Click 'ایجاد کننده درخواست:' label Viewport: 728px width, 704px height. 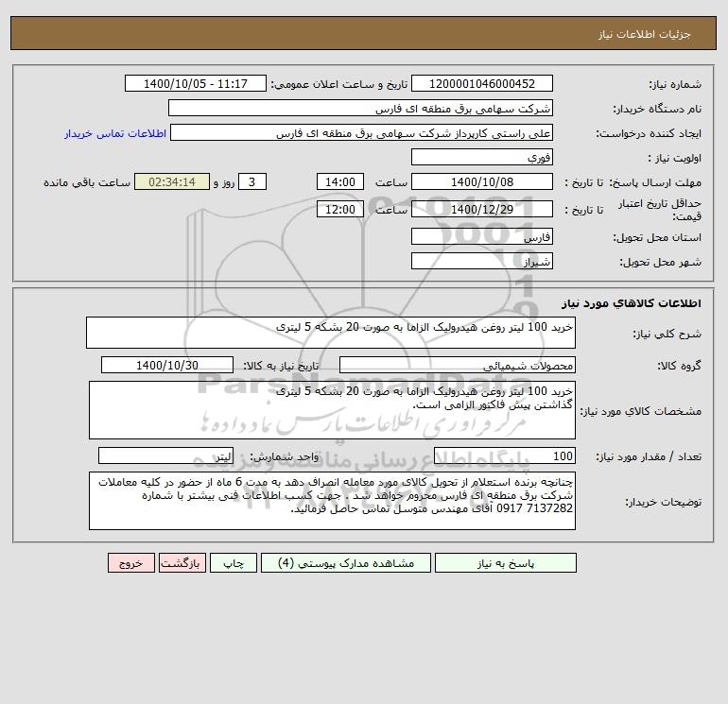(649, 133)
